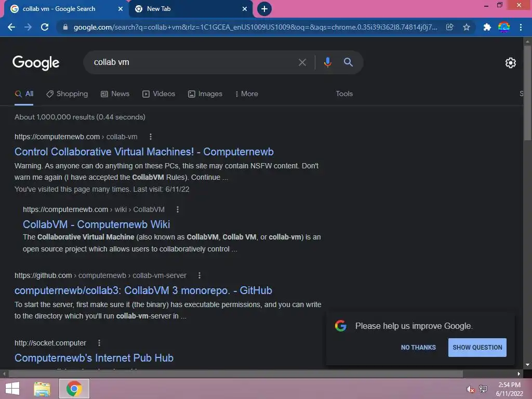Expand the More search categories menu
Screen dimensions: 532x399
coord(247,94)
